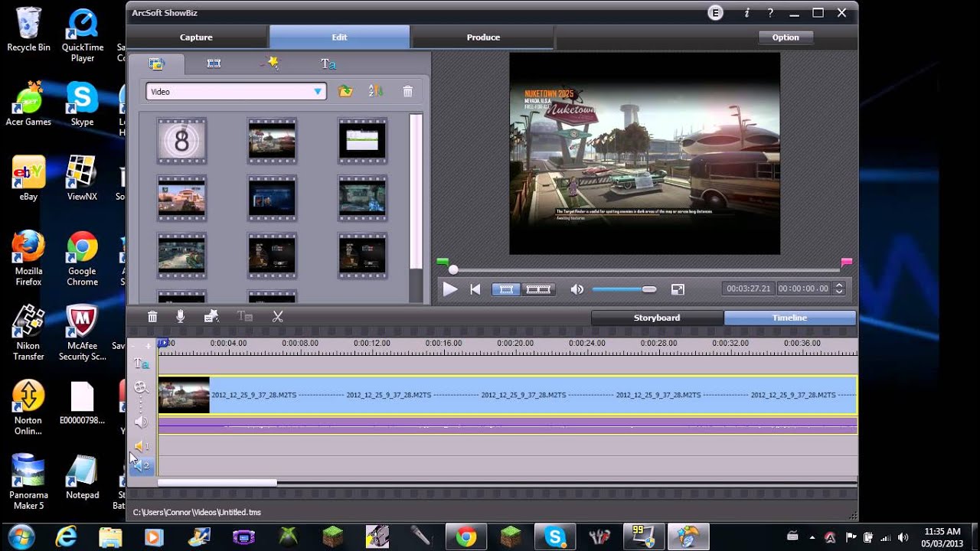The height and width of the screenshot is (551, 980).
Task: Select the countdown 8 video thumbnail
Action: click(x=181, y=141)
